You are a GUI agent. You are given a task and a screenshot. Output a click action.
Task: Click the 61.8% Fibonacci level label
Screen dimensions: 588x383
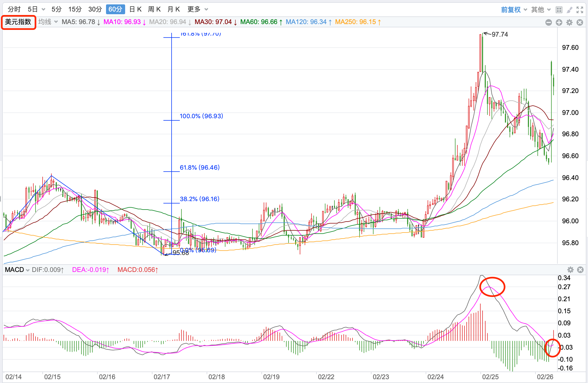pyautogui.click(x=199, y=167)
